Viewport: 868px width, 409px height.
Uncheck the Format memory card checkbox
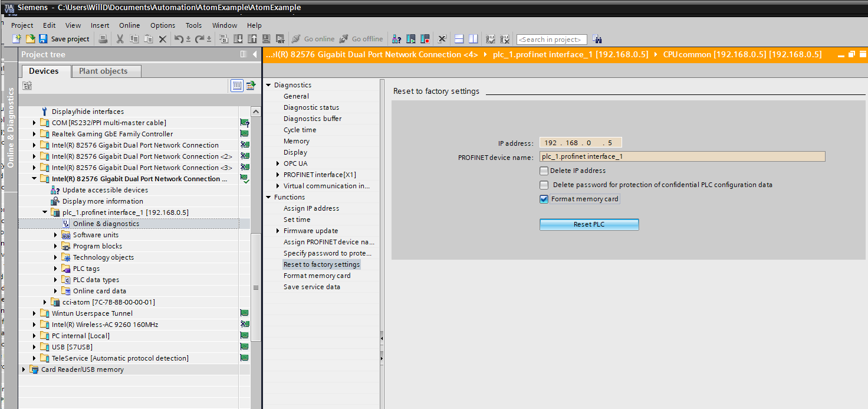[x=544, y=199]
